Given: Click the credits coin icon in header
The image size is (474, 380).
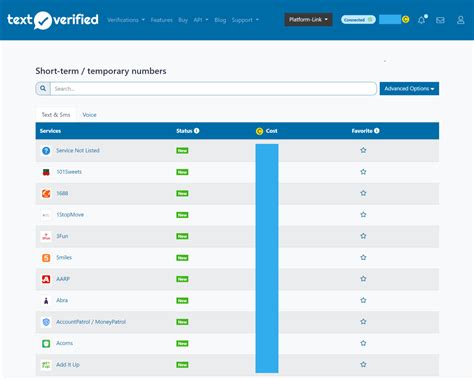Looking at the screenshot, I should pos(406,20).
